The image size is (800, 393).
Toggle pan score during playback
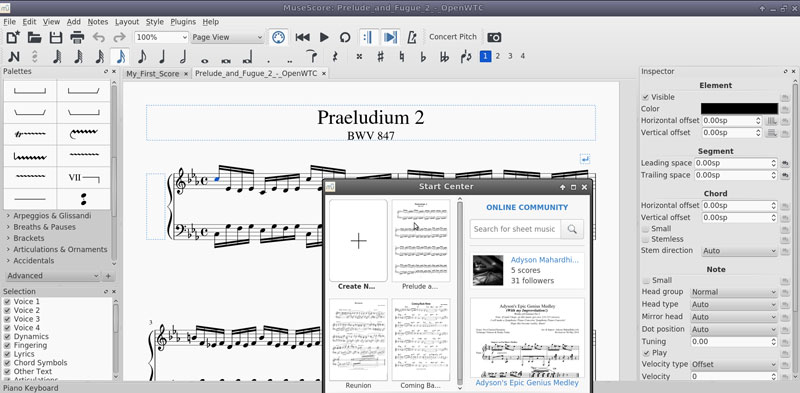tap(390, 37)
